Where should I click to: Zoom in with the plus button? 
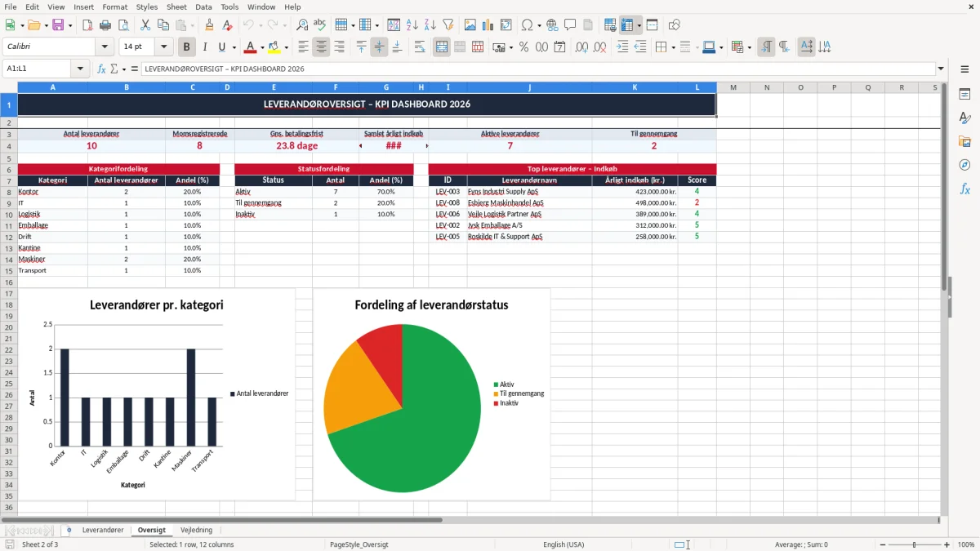coord(947,544)
